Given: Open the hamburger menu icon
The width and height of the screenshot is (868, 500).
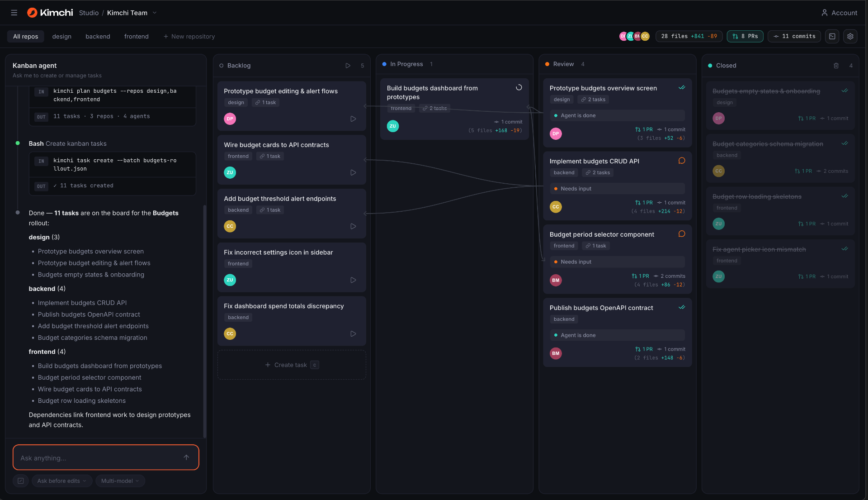Looking at the screenshot, I should tap(14, 13).
